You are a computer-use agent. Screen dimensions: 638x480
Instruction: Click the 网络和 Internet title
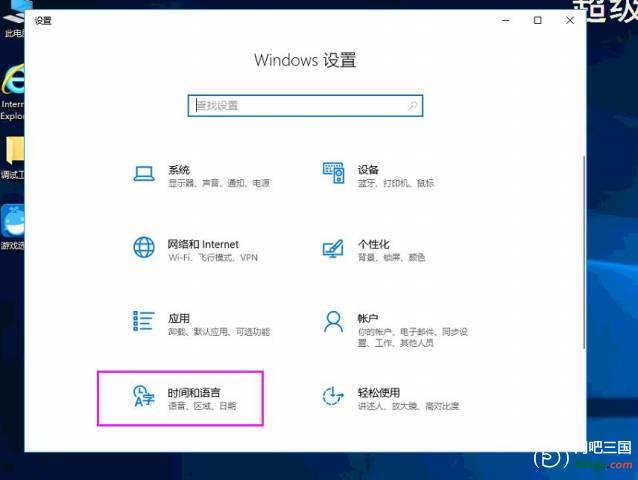203,244
